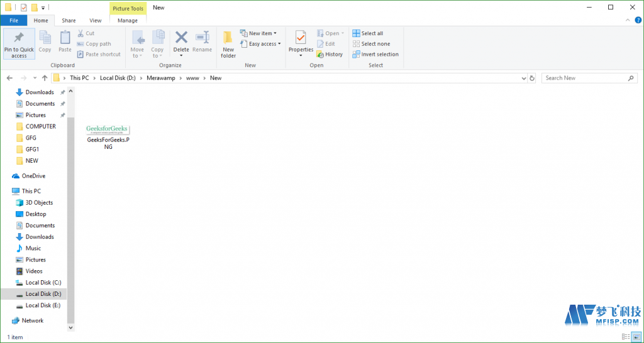Open the Easy access dropdown
This screenshot has width=644, height=343.
click(261, 44)
